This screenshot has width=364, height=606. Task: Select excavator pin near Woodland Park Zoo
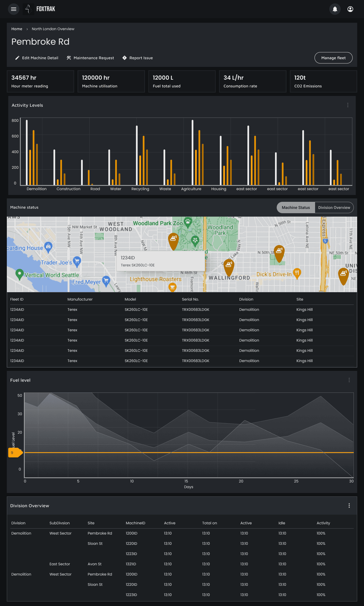(173, 241)
